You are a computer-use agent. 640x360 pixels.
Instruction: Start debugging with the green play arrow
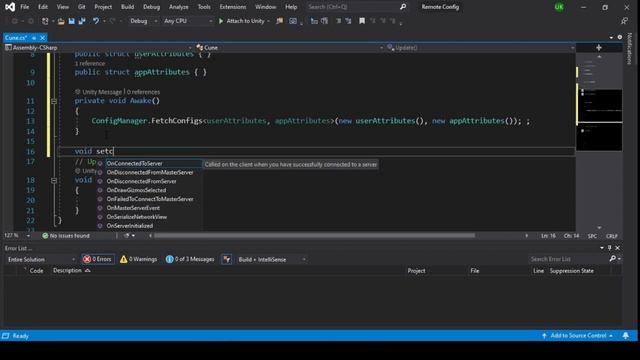221,21
